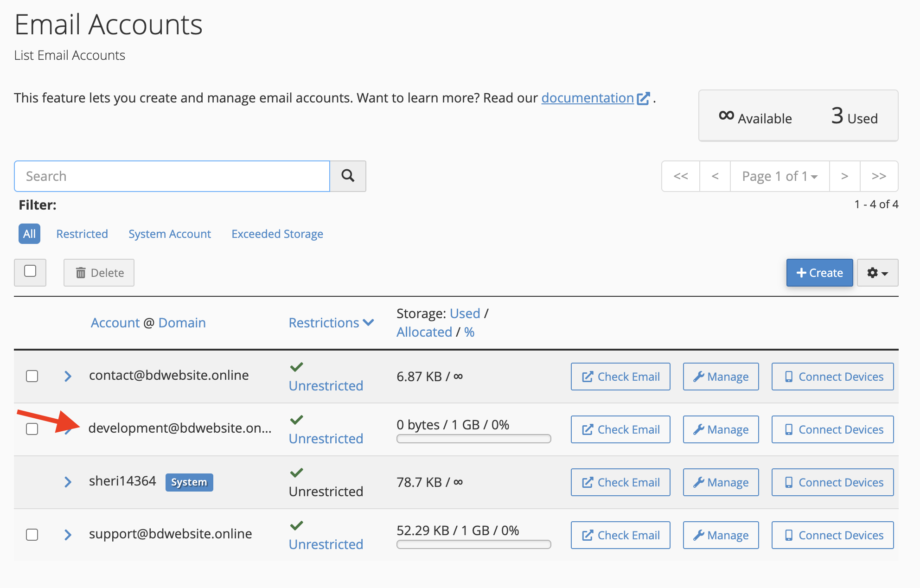Check the contact@bdwebsite.online row checkbox
This screenshot has height=588, width=920.
pyautogui.click(x=32, y=376)
